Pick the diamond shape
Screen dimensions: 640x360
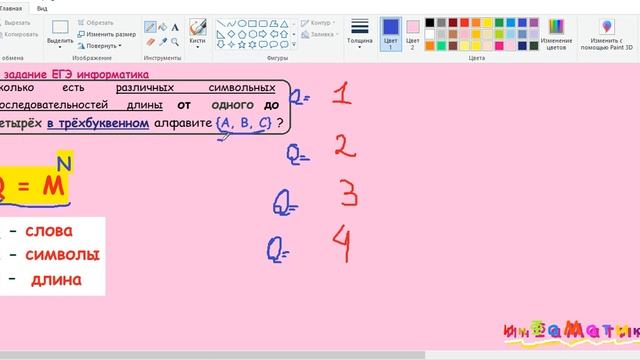pos(231,34)
